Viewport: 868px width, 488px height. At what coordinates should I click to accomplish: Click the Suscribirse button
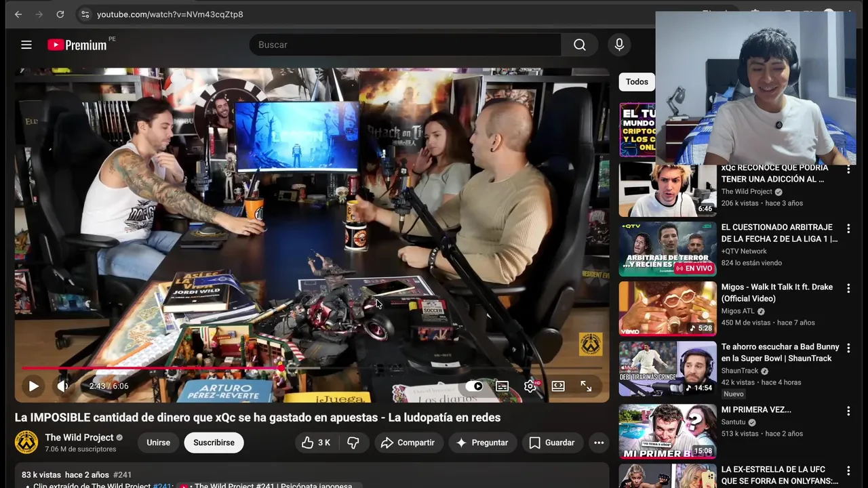point(214,443)
